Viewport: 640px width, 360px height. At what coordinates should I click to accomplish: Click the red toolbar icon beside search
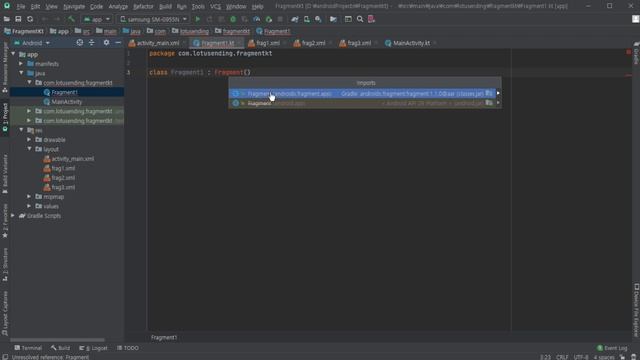click(x=371, y=19)
